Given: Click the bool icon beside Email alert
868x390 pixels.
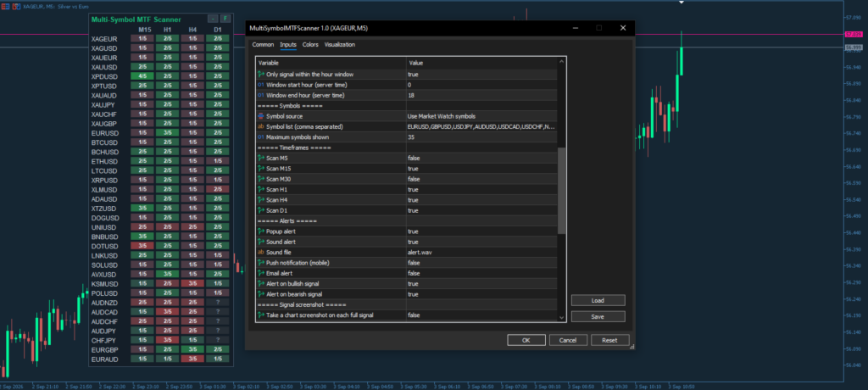Looking at the screenshot, I should (x=261, y=273).
